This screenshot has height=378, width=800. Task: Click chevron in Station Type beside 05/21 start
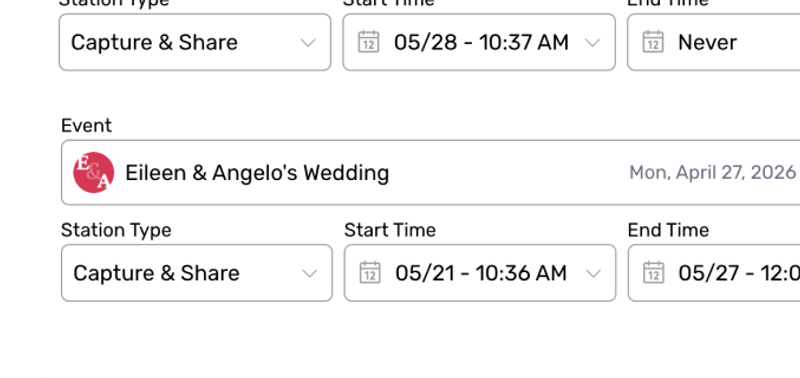tap(310, 274)
